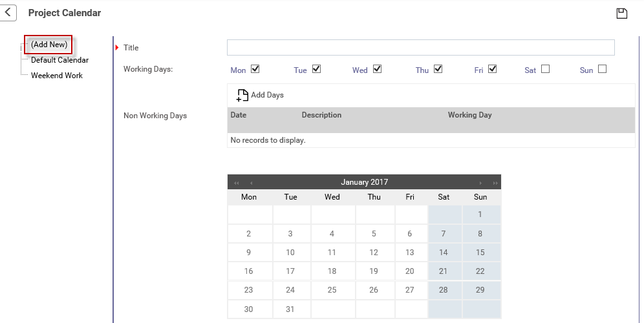
Task: Enable the Sat working day checkbox
Action: point(546,69)
